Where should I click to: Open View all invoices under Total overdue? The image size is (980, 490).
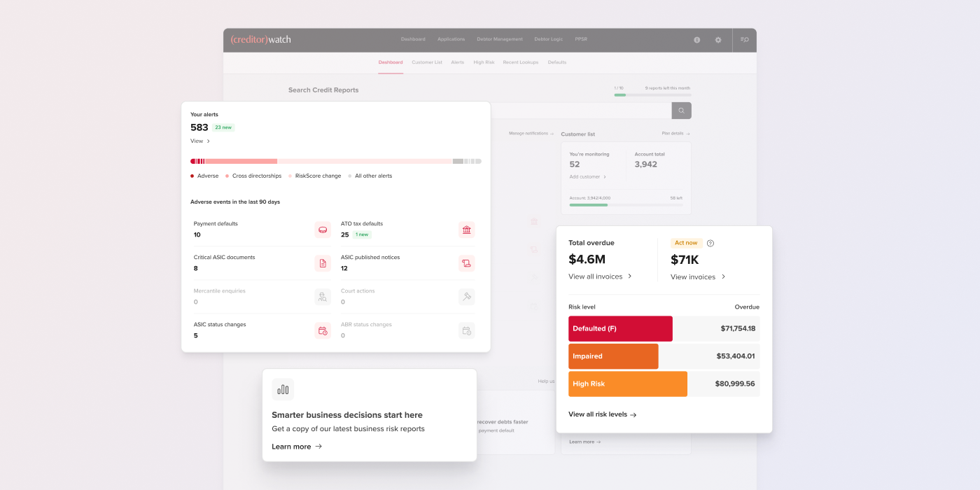(600, 276)
